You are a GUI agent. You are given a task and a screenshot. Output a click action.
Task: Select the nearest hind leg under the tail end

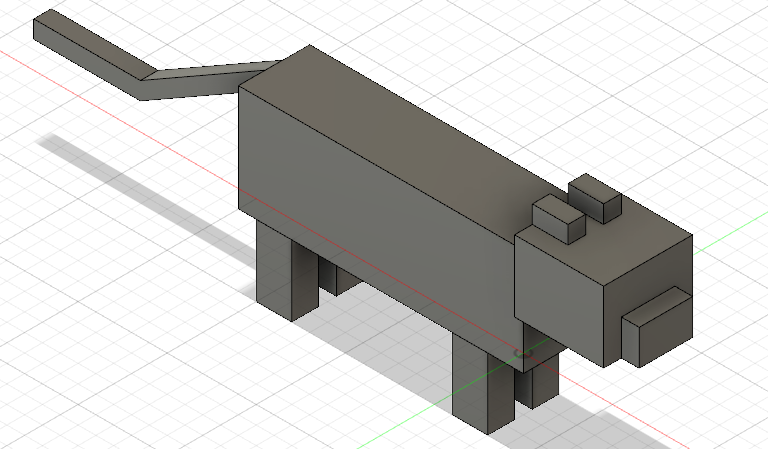pyautogui.click(x=287, y=269)
